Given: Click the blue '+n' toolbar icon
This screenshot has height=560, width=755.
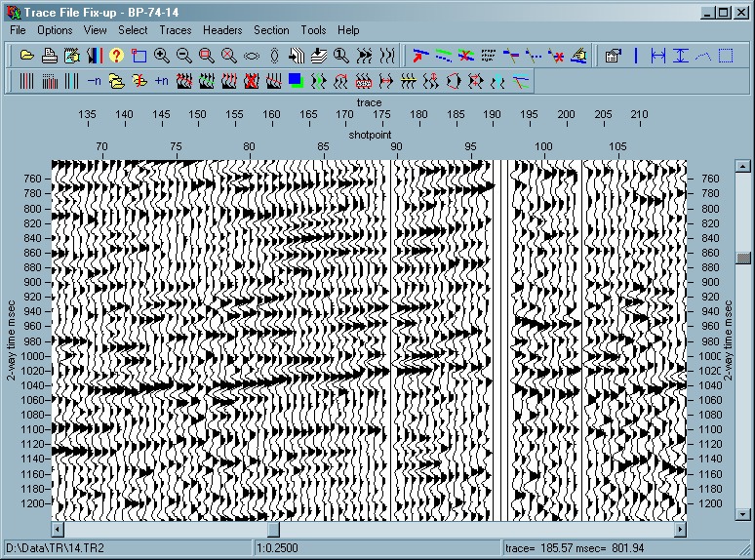Looking at the screenshot, I should [162, 81].
